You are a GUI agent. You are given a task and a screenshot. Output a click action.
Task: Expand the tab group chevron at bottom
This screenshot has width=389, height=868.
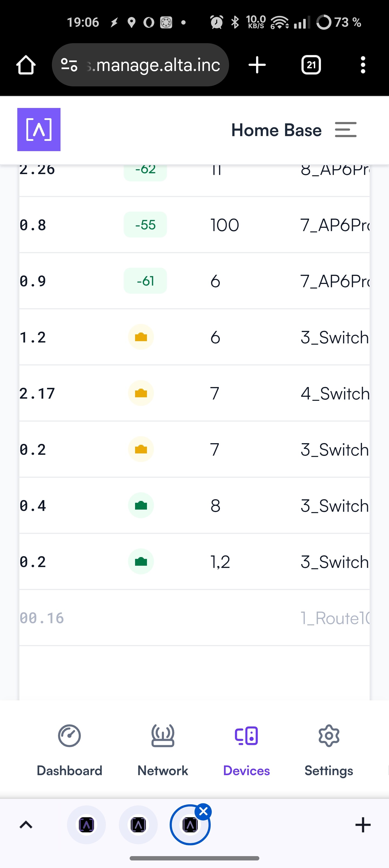click(x=26, y=825)
